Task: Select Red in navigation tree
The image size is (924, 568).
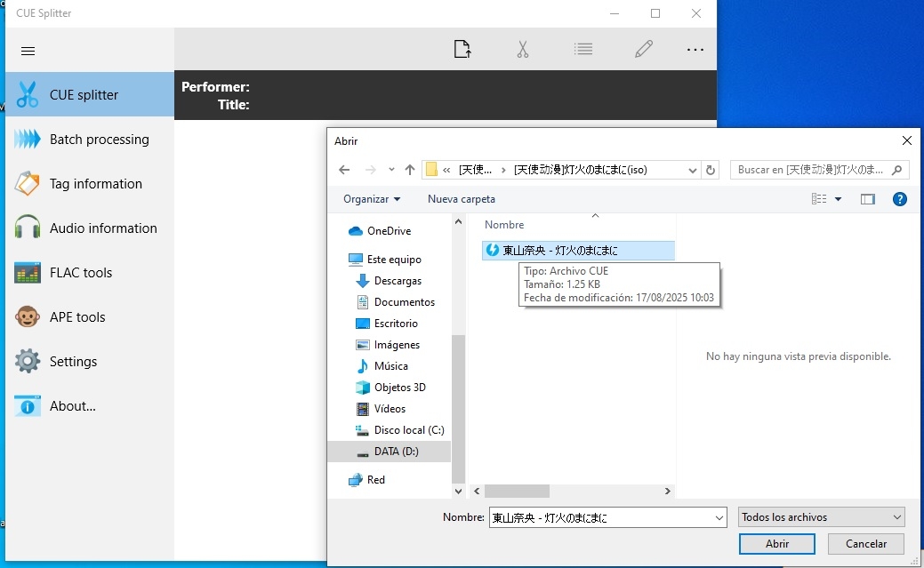Action: coord(375,480)
